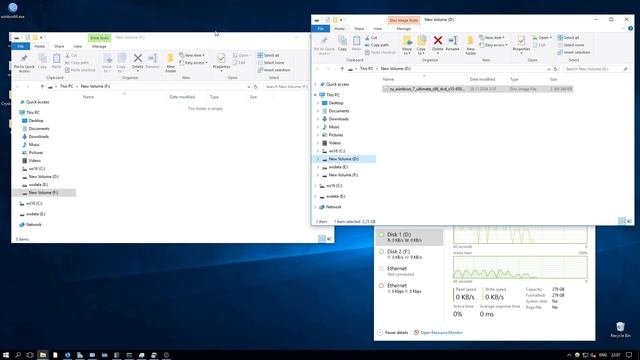Select not connected Ethernet in Task Manager
The image size is (640, 360).
(x=409, y=271)
